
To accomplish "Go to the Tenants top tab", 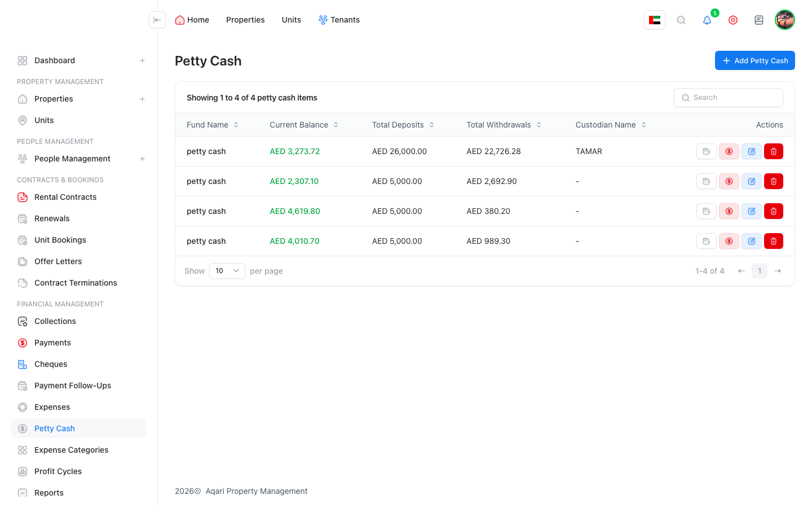I will point(339,20).
